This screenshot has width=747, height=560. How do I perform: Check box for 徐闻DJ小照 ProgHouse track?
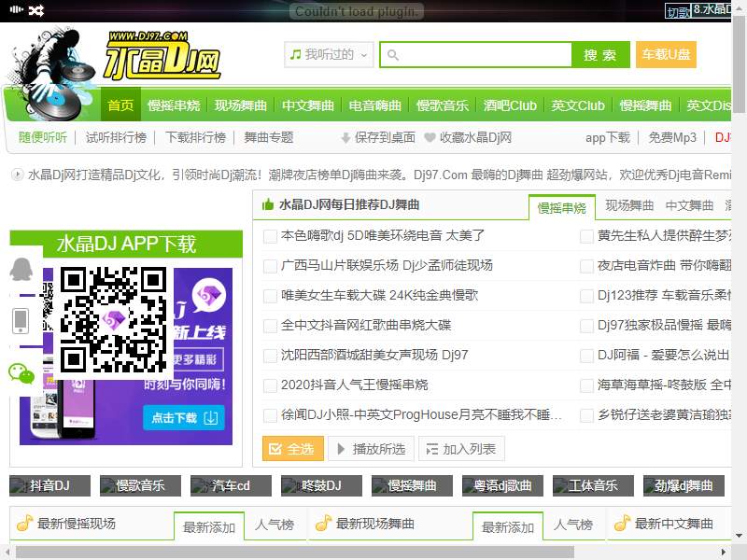(x=270, y=415)
